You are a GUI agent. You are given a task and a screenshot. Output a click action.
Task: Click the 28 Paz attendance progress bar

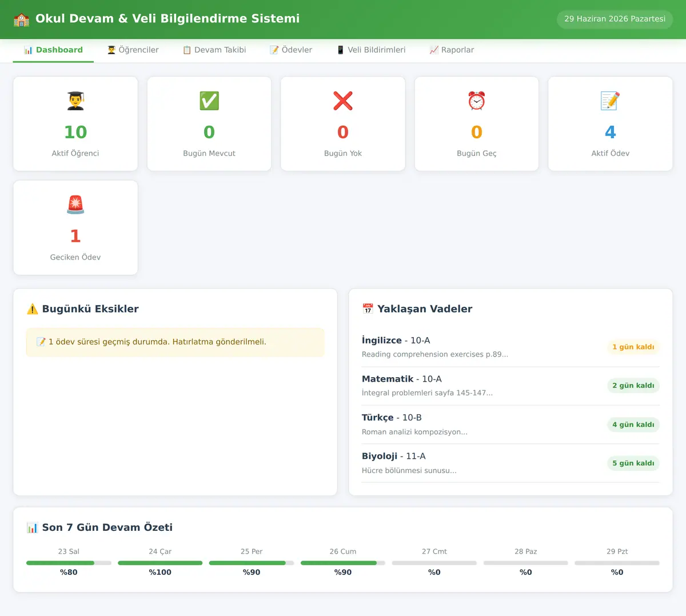coord(526,563)
